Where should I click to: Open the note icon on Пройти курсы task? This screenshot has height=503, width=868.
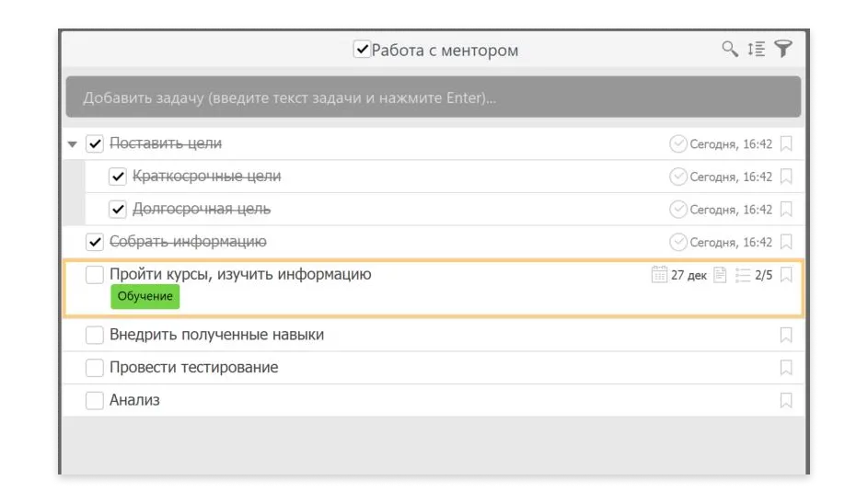tap(720, 274)
